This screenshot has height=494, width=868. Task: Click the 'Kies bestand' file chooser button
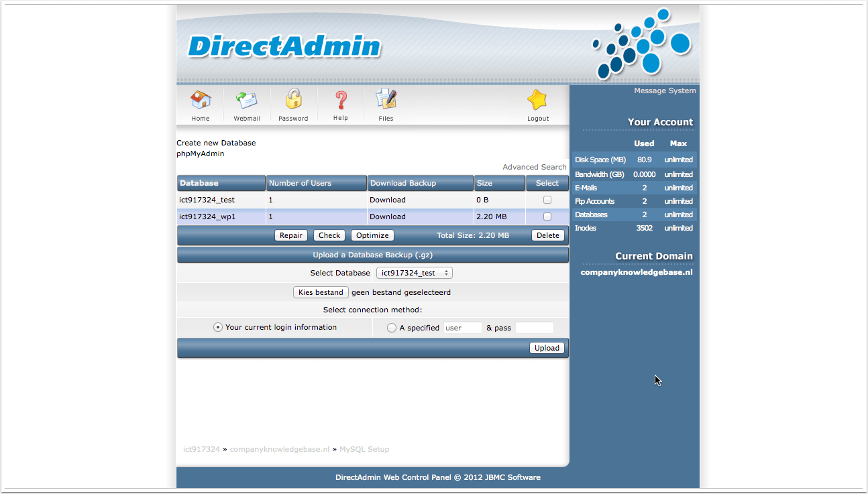(x=321, y=292)
